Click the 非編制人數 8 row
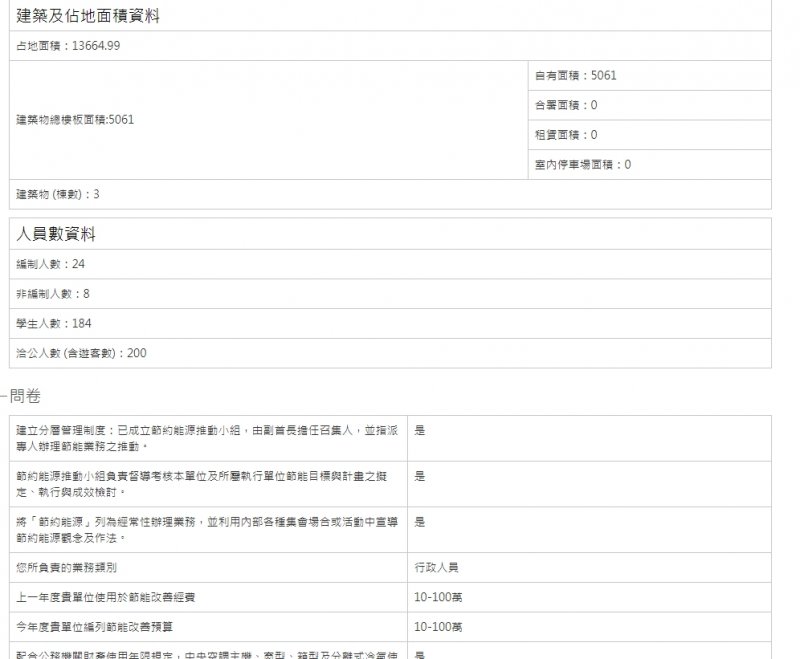This screenshot has width=800, height=659. tap(53, 294)
